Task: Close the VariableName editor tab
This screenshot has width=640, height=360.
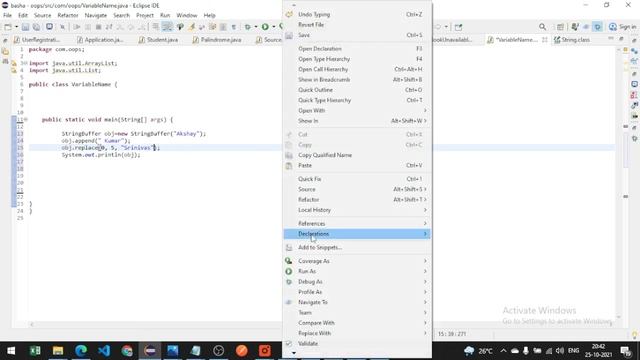Action: pyautogui.click(x=544, y=40)
